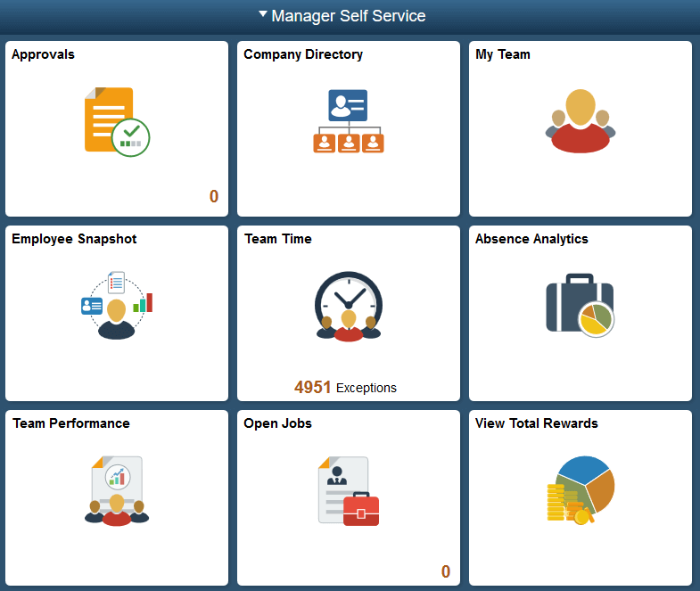700x591 pixels.
Task: Open the Manager Self Service homepage title menu
Action: 349,16
